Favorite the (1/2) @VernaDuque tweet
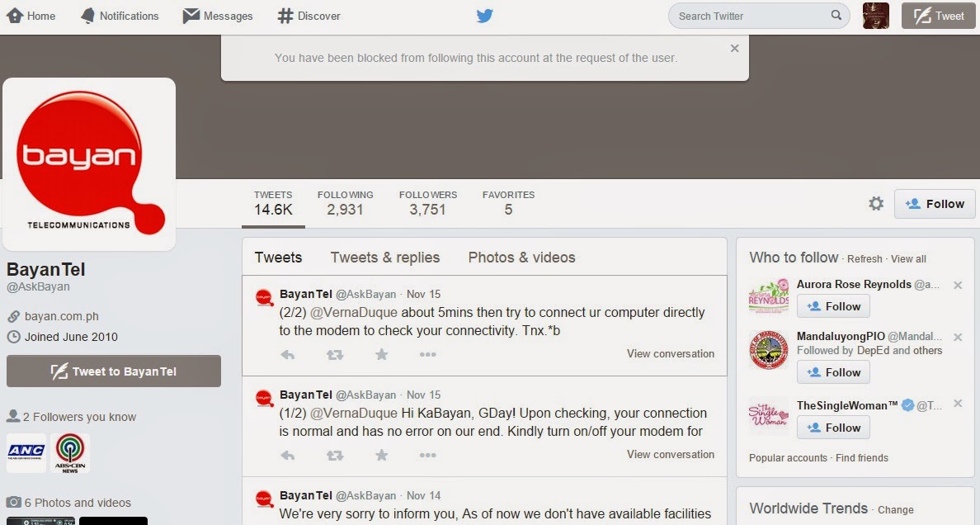This screenshot has width=980, height=525. (381, 456)
